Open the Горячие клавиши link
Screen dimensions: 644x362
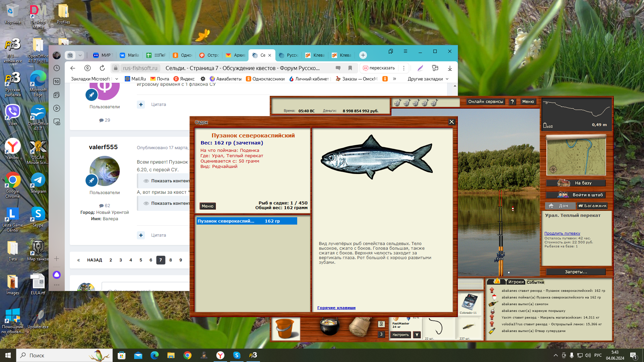pyautogui.click(x=336, y=308)
